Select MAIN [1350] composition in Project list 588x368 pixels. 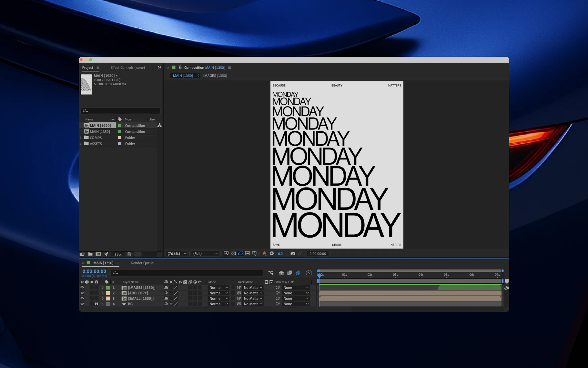point(100,132)
